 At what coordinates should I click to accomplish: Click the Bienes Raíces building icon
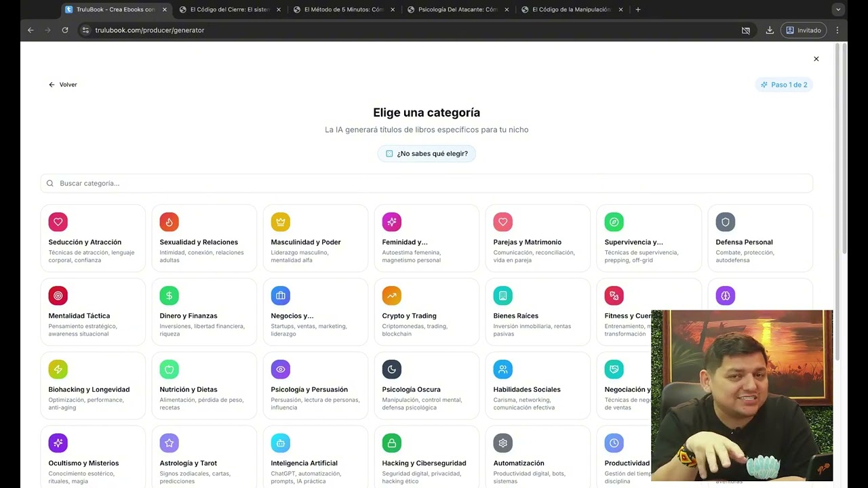pos(502,296)
